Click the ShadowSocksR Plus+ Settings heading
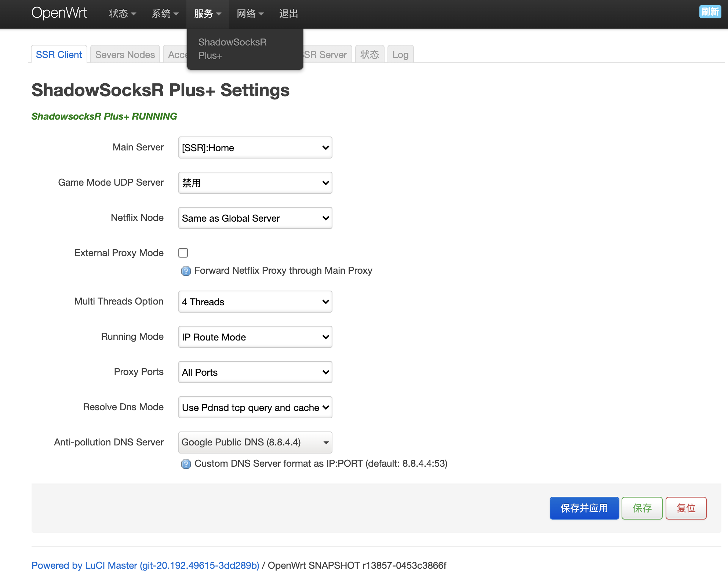This screenshot has height=579, width=728. 160,90
